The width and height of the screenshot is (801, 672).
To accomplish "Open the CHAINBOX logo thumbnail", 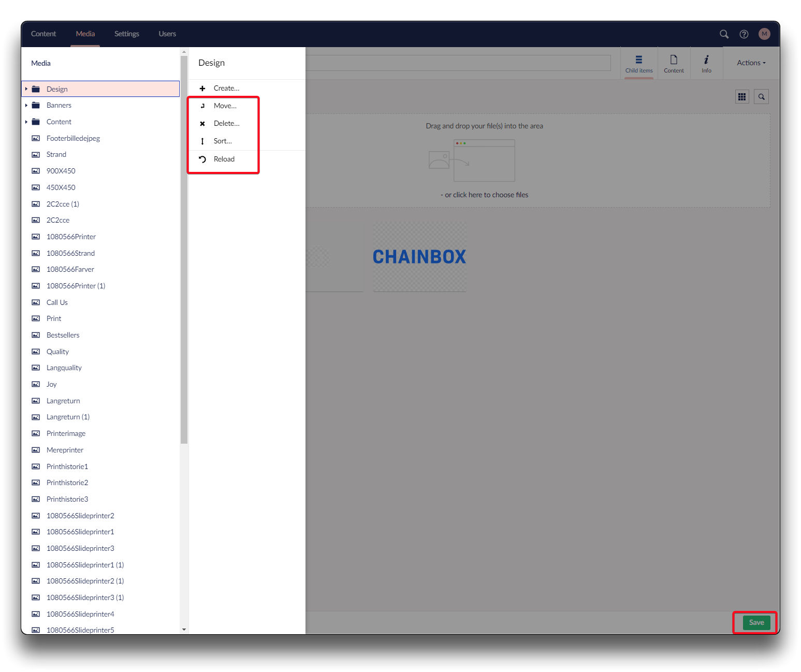I will (x=419, y=257).
